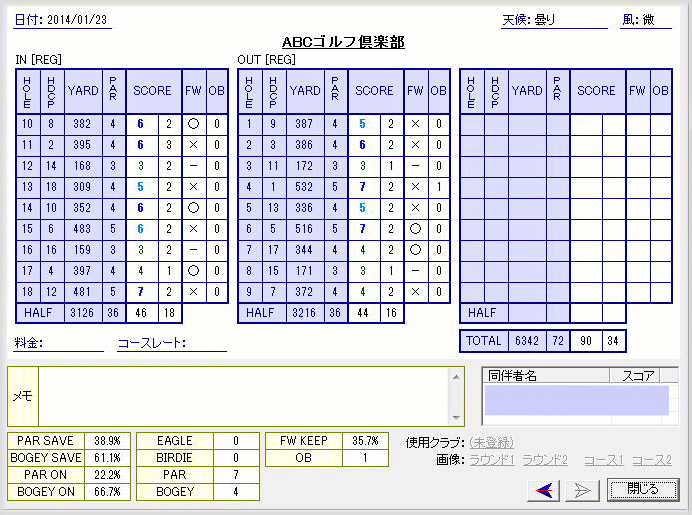This screenshot has width=692, height=515.
Task: Click the 日付 2014/01/23 field
Action: pos(62,20)
